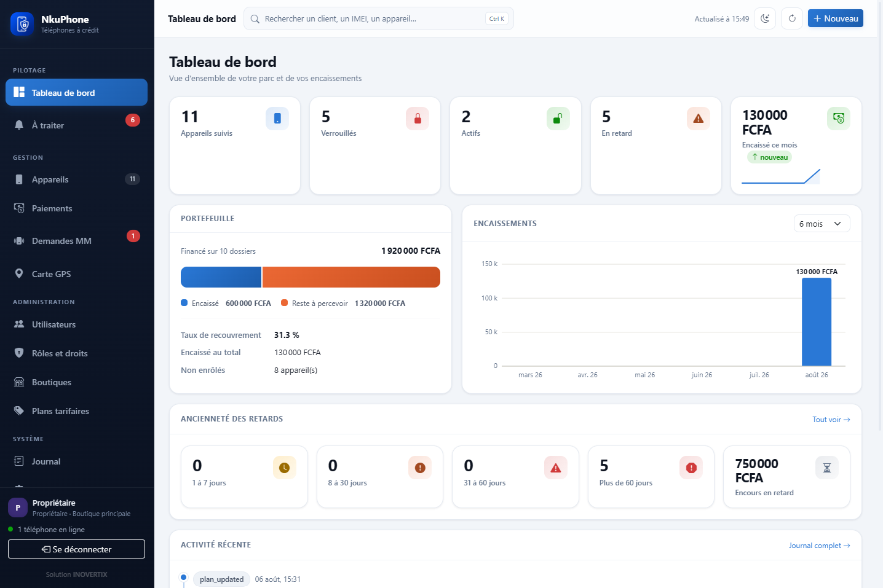Click the green unlock icon on the Actifs card
Screen dimensions: 883x588
tap(558, 119)
